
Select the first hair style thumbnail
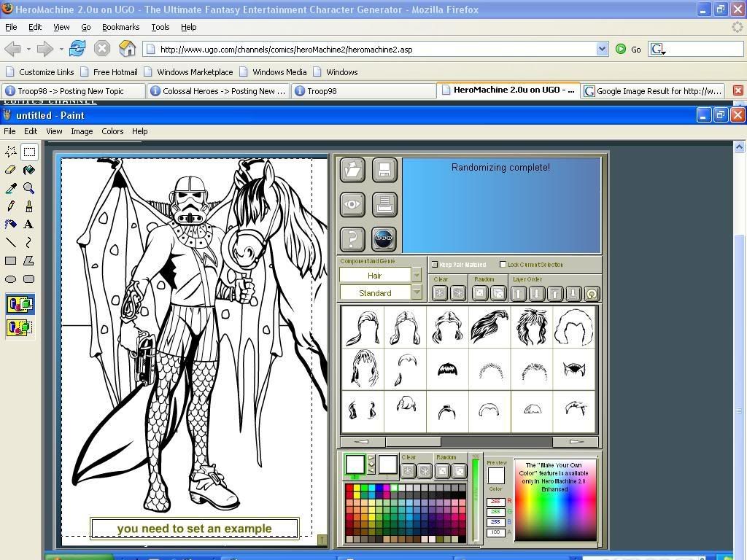coord(362,327)
